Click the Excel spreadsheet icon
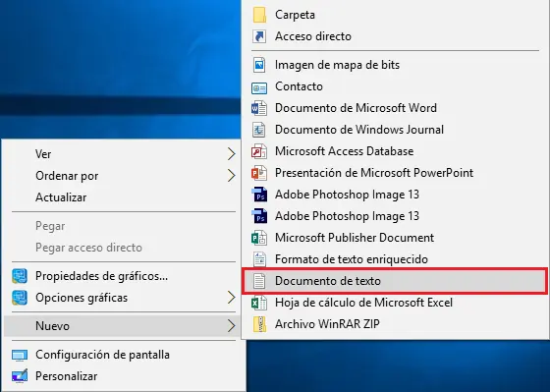The width and height of the screenshot is (550, 392). tap(259, 303)
